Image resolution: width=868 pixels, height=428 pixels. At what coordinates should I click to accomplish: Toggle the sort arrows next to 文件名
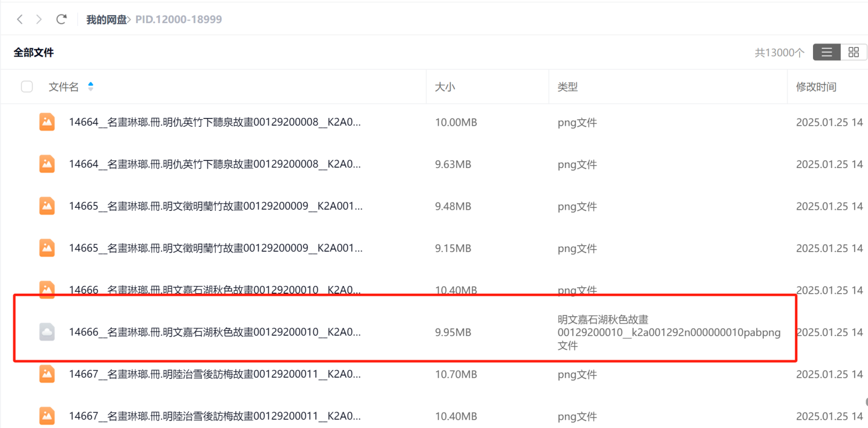90,87
